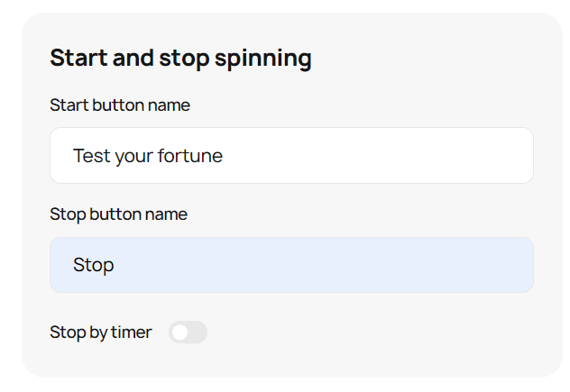Click the 'Stop by timer' label text

101,333
